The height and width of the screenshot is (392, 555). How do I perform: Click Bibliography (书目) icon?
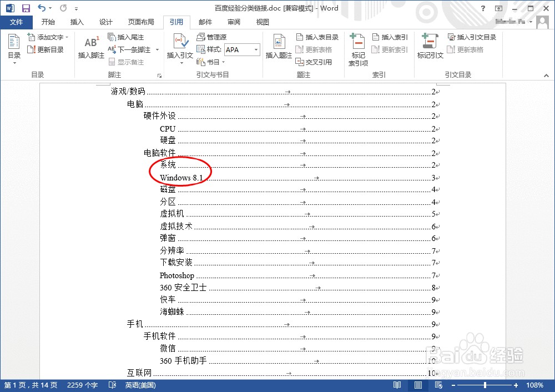click(x=201, y=62)
